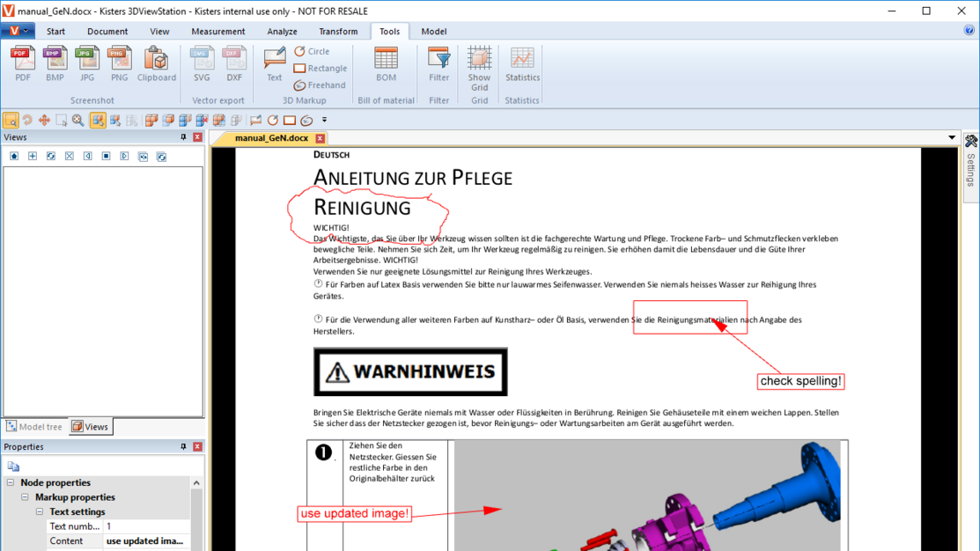Click quick toolbar rectangle markup icon
The image size is (980, 551).
point(290,120)
